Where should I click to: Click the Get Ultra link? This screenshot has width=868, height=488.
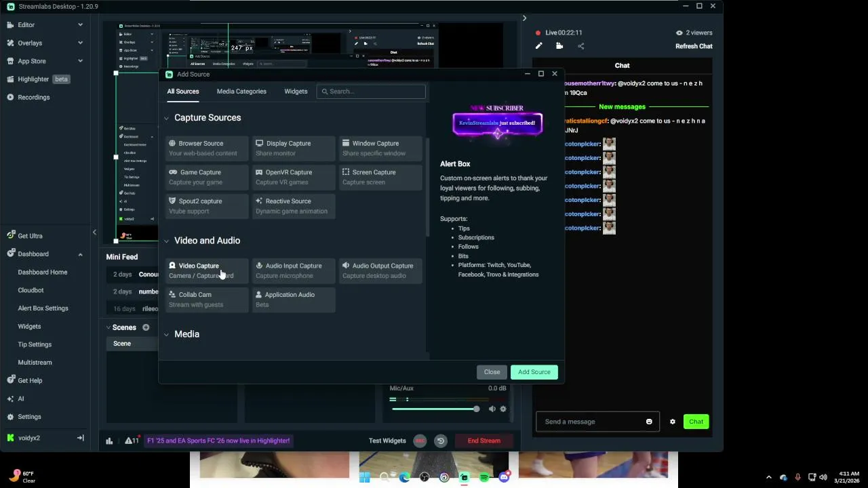(x=30, y=236)
